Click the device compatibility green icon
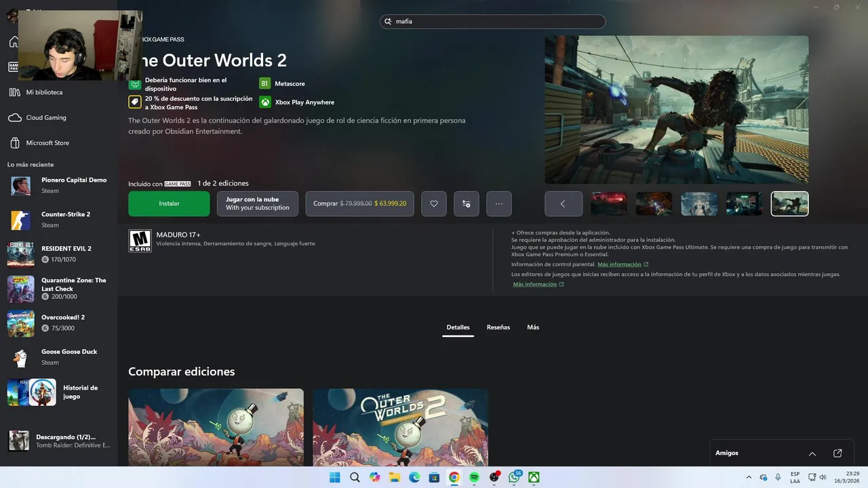 (134, 84)
